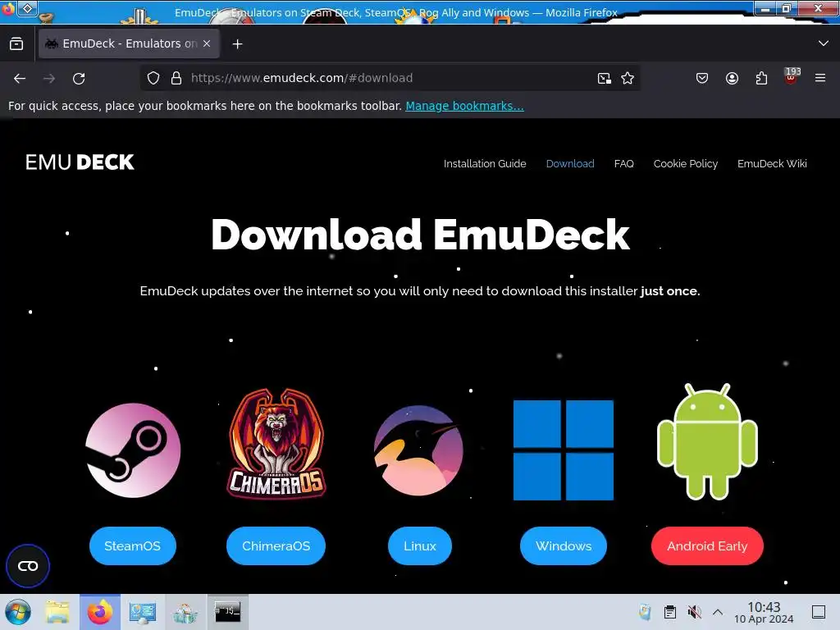Open the window menu icon in title bar
Screen dimensions: 840x630
pos(8,8)
